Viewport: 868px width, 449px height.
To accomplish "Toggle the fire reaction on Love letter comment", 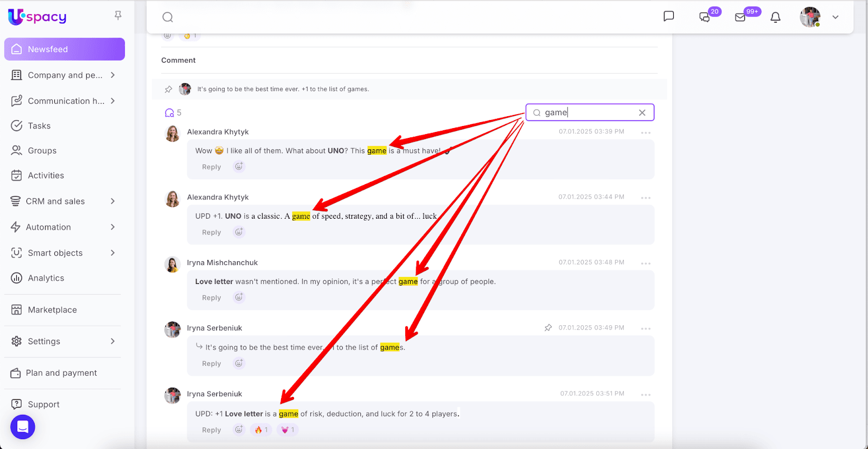I will coord(261,429).
